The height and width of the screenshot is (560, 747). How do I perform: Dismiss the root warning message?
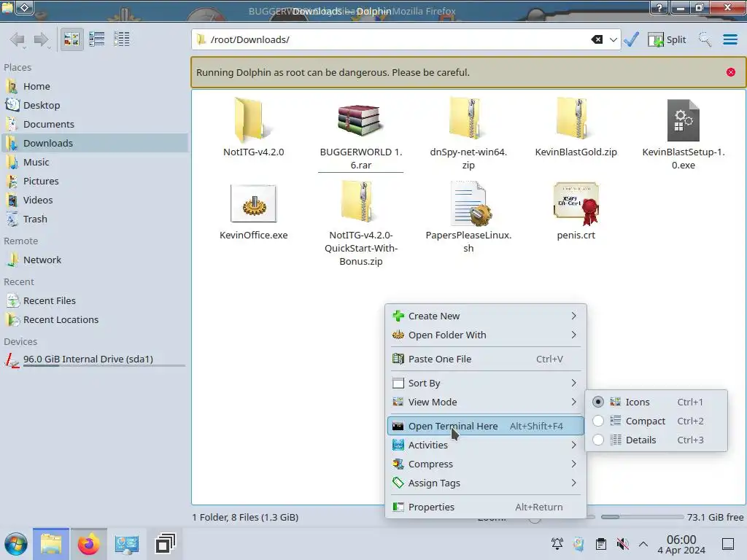coord(731,72)
